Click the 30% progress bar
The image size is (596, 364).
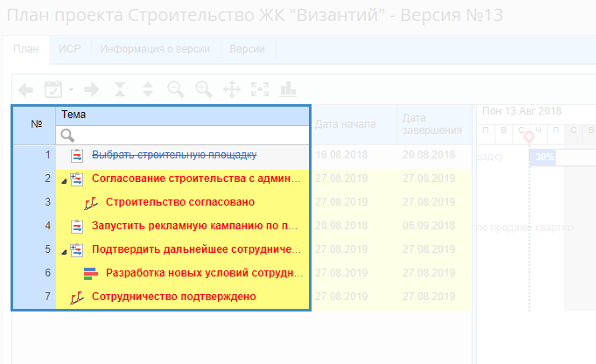coord(544,157)
